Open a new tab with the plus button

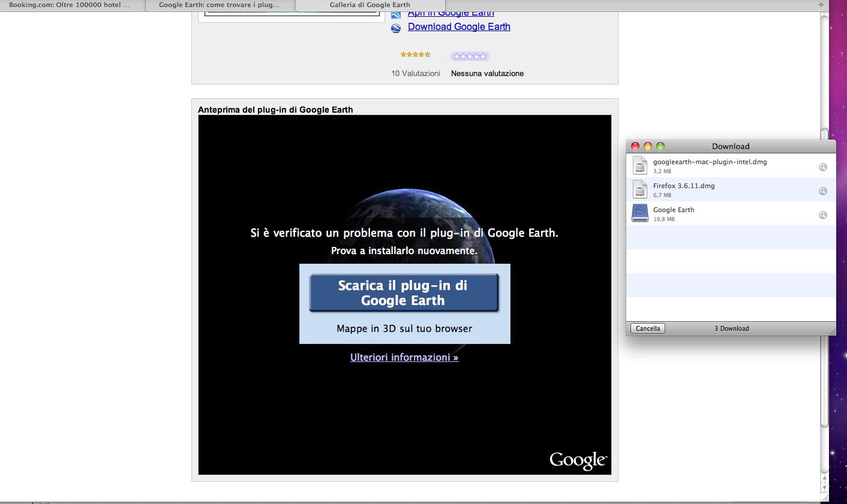tap(821, 5)
